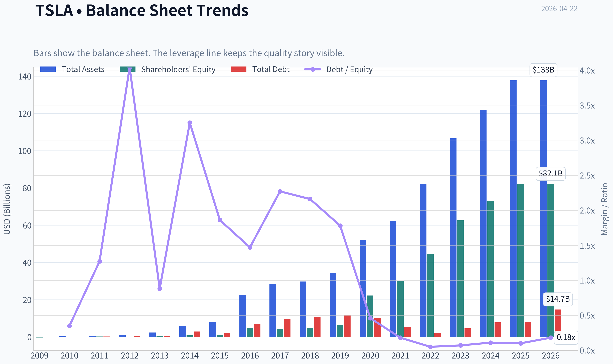Click the 2009 x-axis year label
Screen dimensions: 613x364
tap(39, 356)
